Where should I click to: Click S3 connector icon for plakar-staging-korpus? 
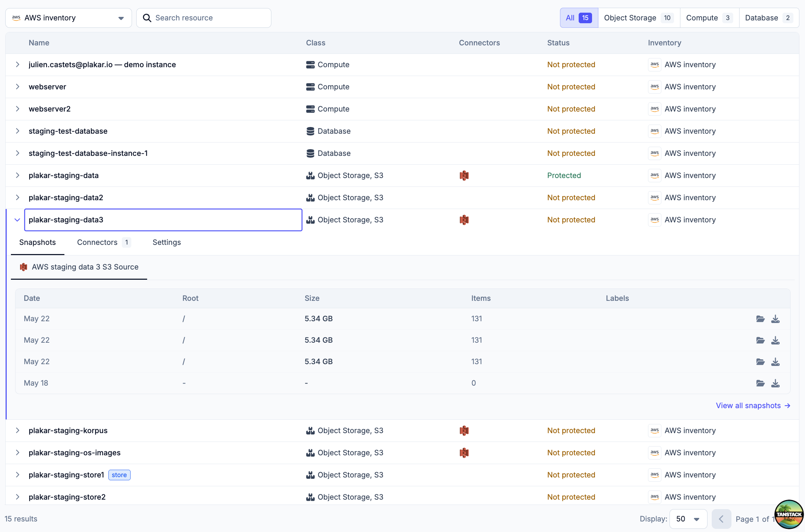pyautogui.click(x=464, y=431)
